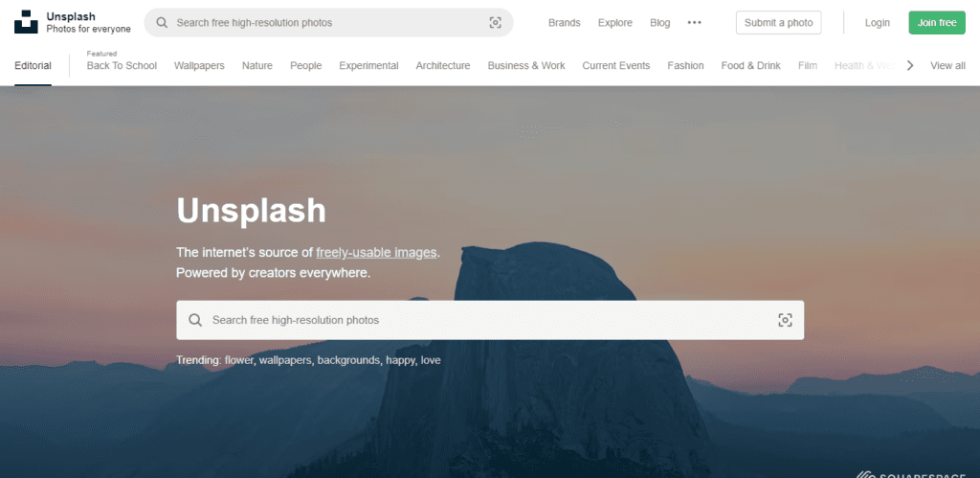Open the Login page
The height and width of the screenshot is (478, 980).
(x=878, y=23)
